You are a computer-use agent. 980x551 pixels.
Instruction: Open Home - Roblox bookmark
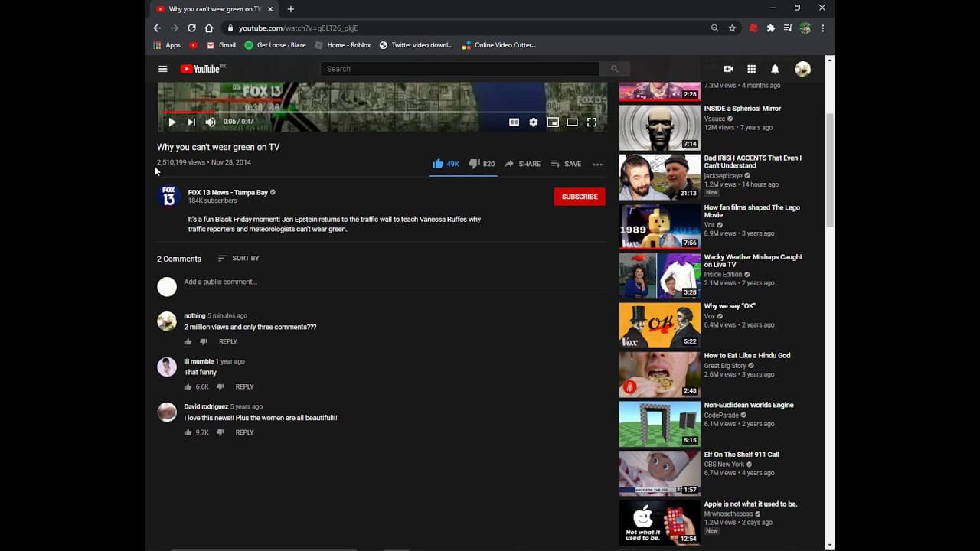[342, 45]
